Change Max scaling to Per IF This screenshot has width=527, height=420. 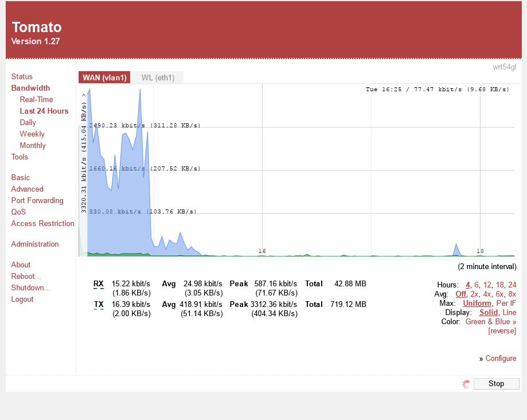pos(506,303)
